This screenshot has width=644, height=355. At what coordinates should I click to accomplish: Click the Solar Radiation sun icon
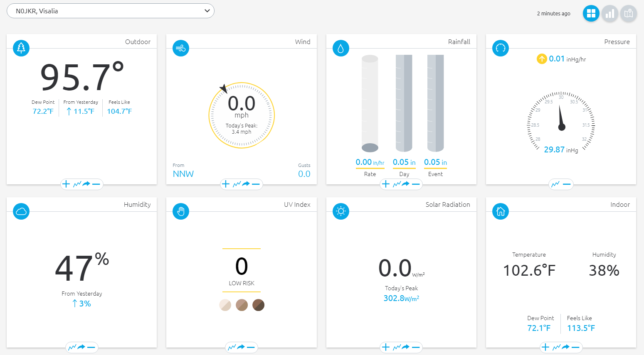(341, 211)
